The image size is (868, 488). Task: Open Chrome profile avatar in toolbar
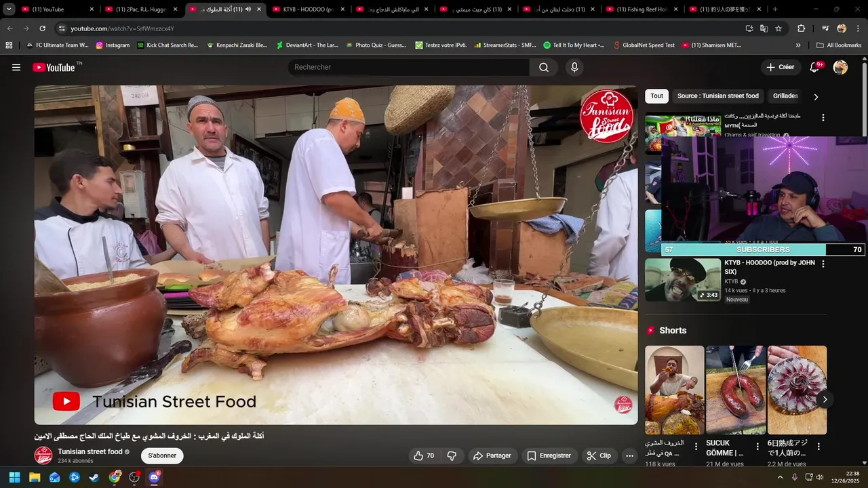pyautogui.click(x=842, y=28)
